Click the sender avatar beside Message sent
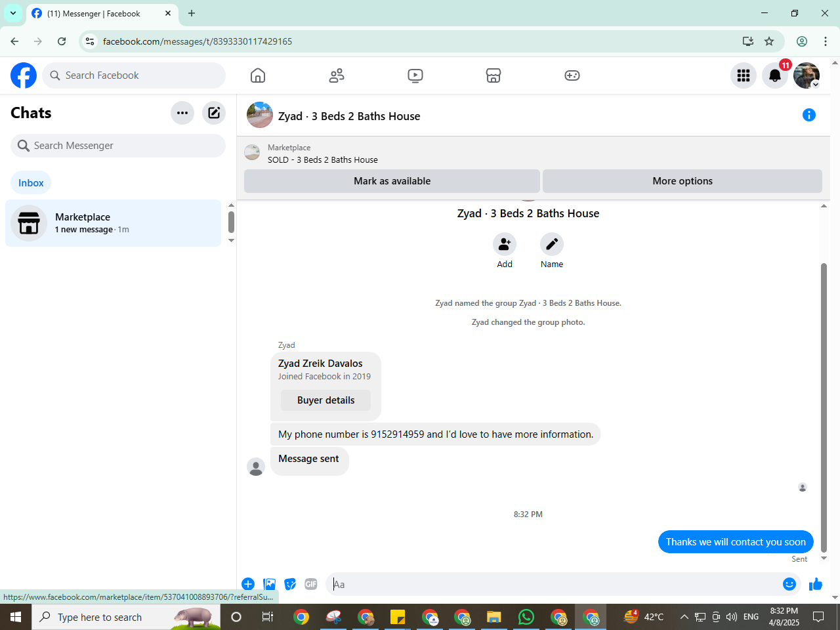840x630 pixels. click(256, 467)
